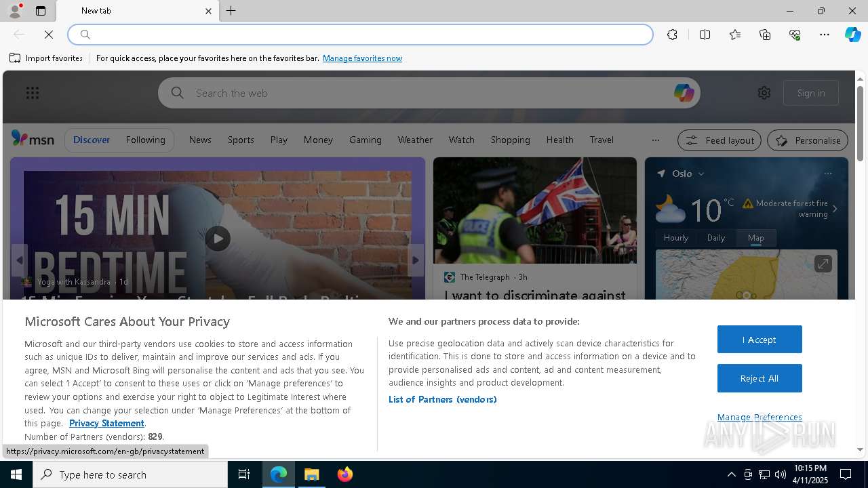Launch Copilot from the toolbar
This screenshot has width=868, height=488.
(852, 35)
